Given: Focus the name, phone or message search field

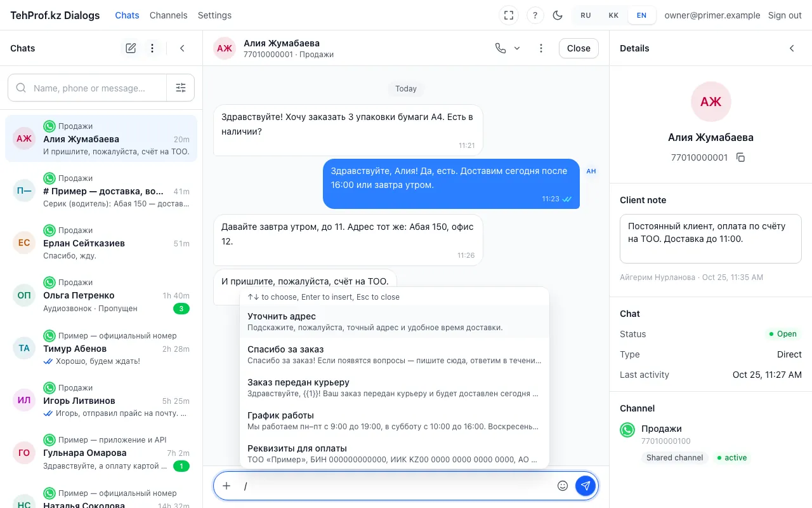Looking at the screenshot, I should click(x=88, y=88).
